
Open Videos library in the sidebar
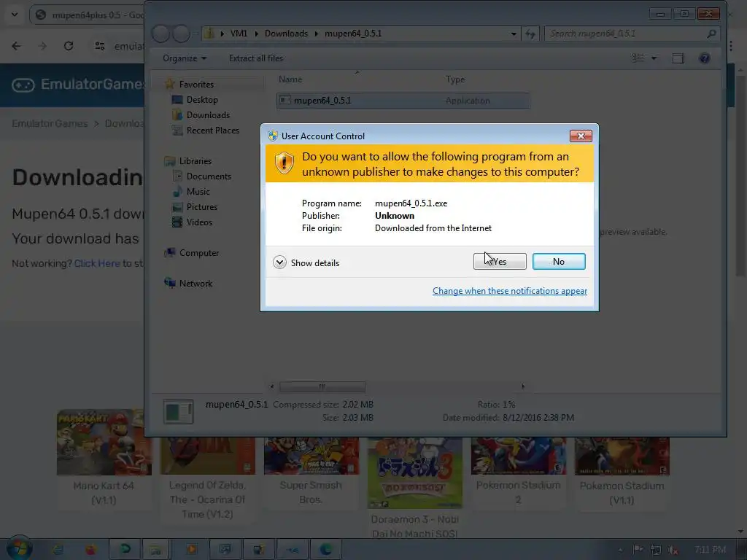click(200, 222)
